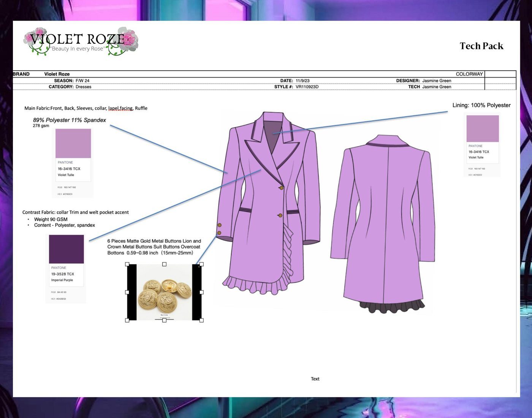Click the BRAND value 'Violet Roze'
Viewport: 532px width, 418px height.
click(x=57, y=74)
